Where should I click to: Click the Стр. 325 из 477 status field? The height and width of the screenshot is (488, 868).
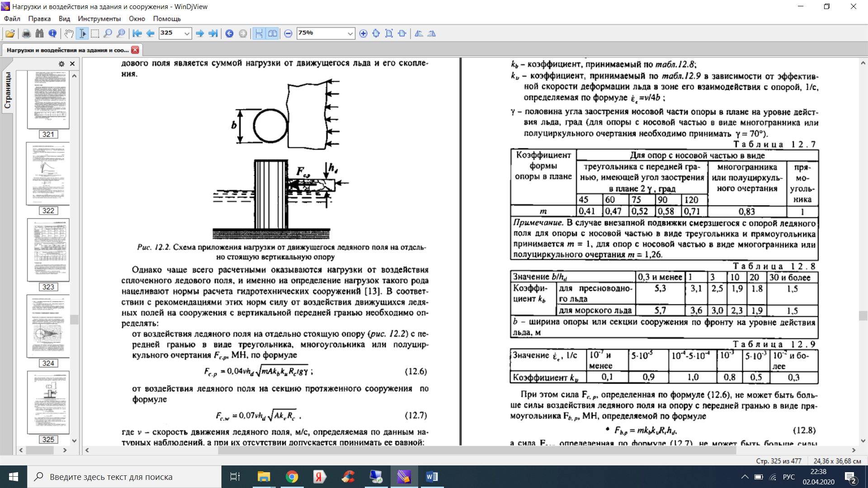[x=778, y=461]
